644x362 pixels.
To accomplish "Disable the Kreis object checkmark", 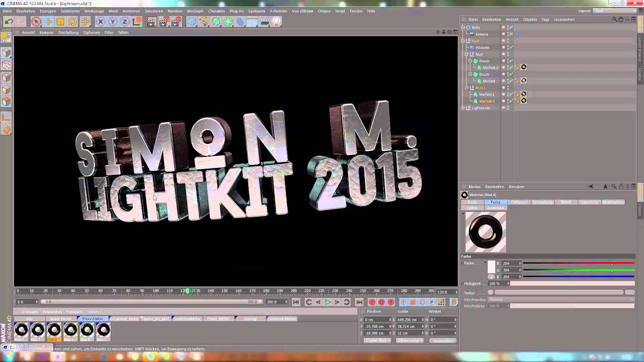I will click(x=511, y=28).
